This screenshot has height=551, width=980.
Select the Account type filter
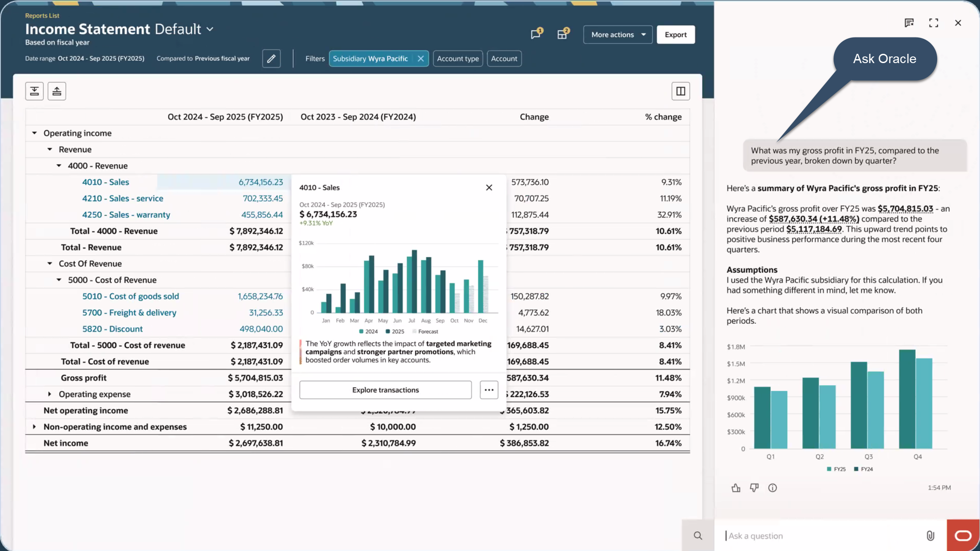pyautogui.click(x=458, y=59)
